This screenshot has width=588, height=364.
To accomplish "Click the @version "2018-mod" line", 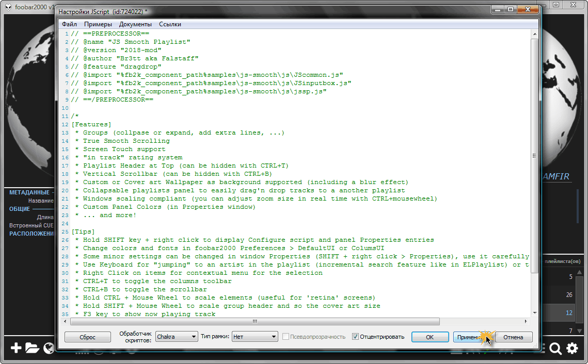I will [x=116, y=50].
